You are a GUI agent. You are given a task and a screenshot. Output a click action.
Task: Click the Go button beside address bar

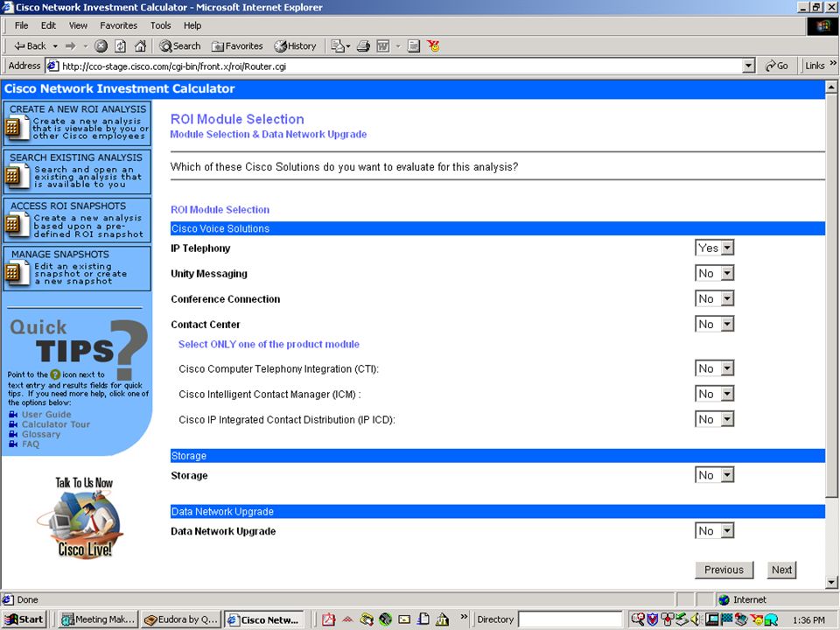pos(777,66)
